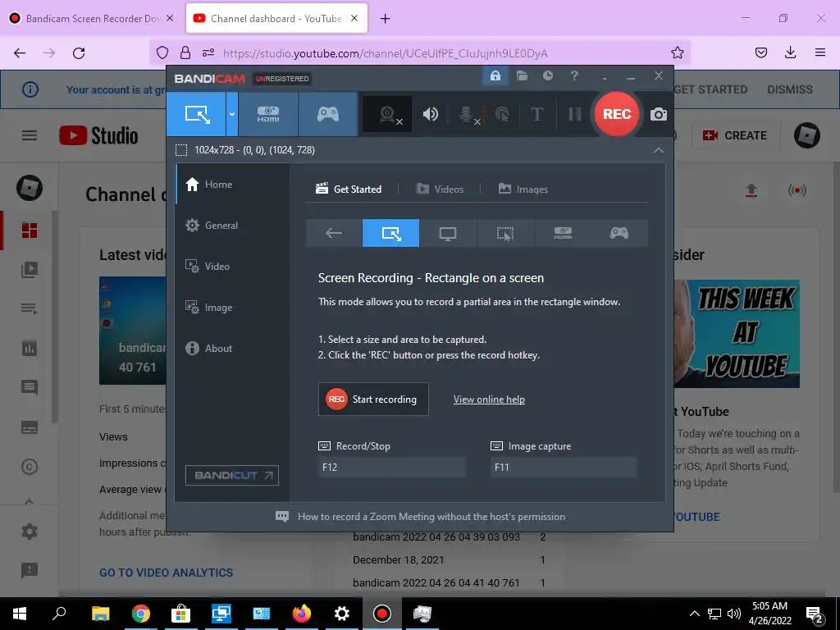
Task: Open the browser downloads icon
Action: (x=790, y=52)
